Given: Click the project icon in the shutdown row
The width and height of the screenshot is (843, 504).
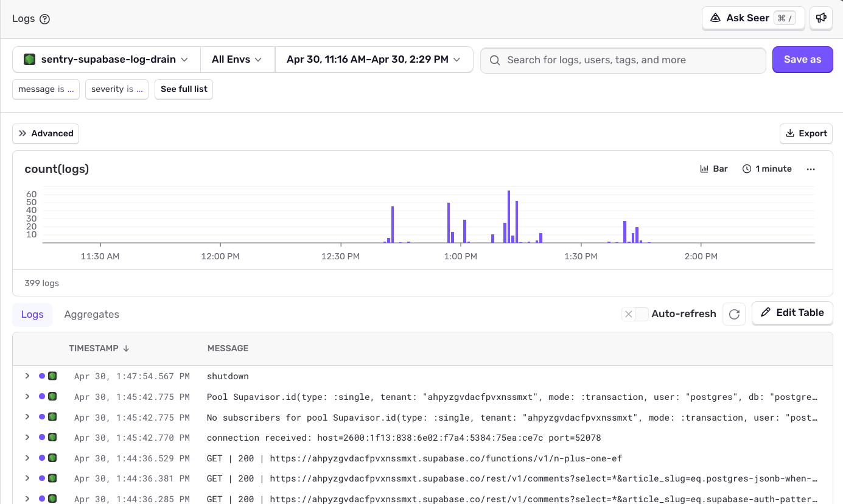Looking at the screenshot, I should point(52,376).
